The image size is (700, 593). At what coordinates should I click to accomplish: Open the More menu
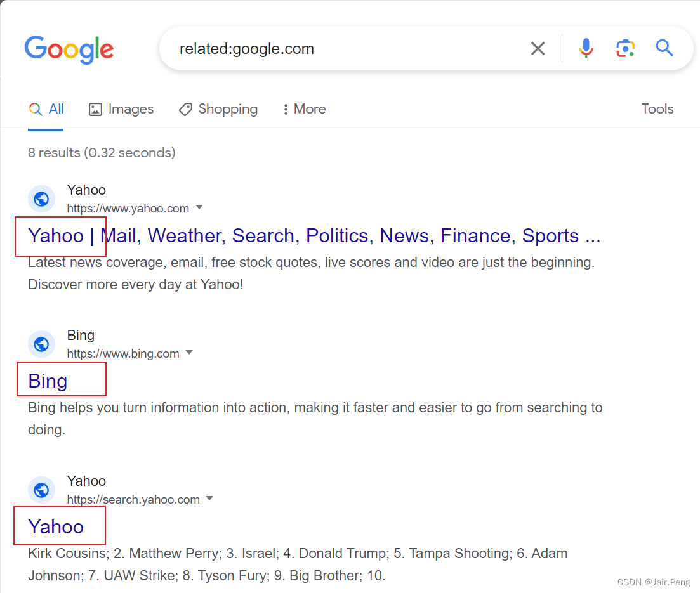(305, 109)
